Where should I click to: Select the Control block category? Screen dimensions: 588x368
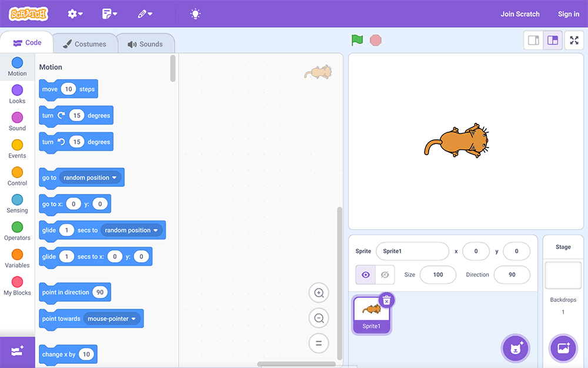coord(17,176)
